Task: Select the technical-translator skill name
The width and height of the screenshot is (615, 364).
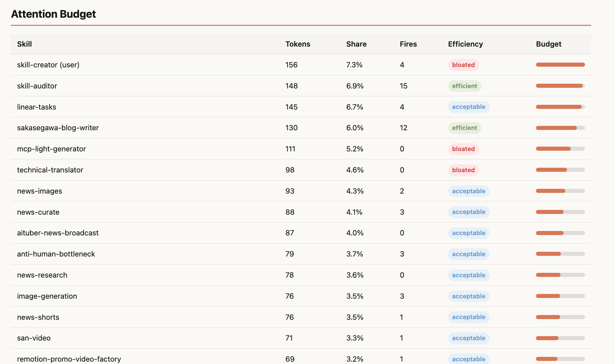Action: pyautogui.click(x=50, y=170)
